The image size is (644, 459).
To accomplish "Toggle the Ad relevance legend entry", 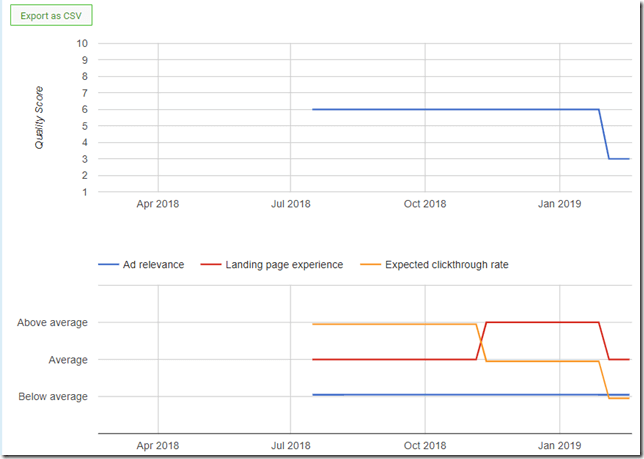I will click(x=153, y=265).
